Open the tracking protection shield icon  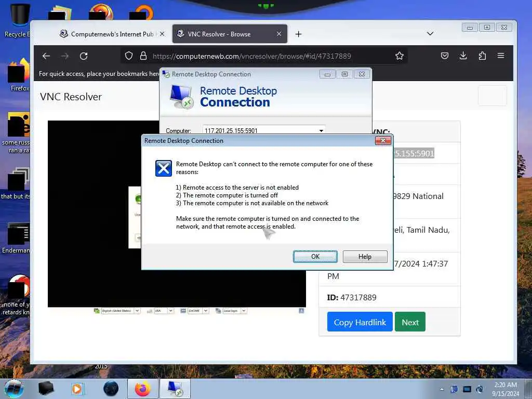coord(129,56)
